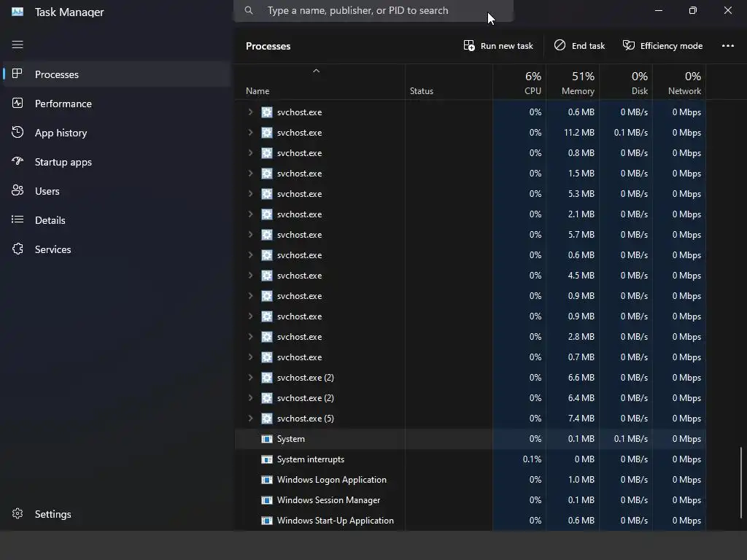The image size is (747, 560).
Task: Click the System process icon
Action: pyautogui.click(x=267, y=438)
